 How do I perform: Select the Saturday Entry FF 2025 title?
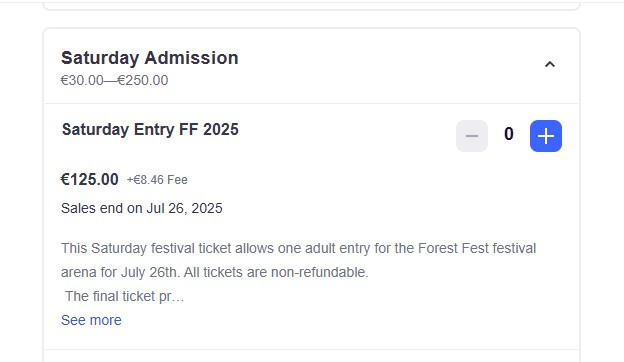[150, 130]
